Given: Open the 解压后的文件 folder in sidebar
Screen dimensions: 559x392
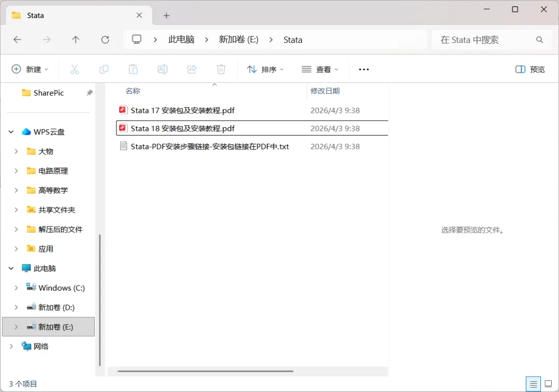Looking at the screenshot, I should pyautogui.click(x=54, y=229).
